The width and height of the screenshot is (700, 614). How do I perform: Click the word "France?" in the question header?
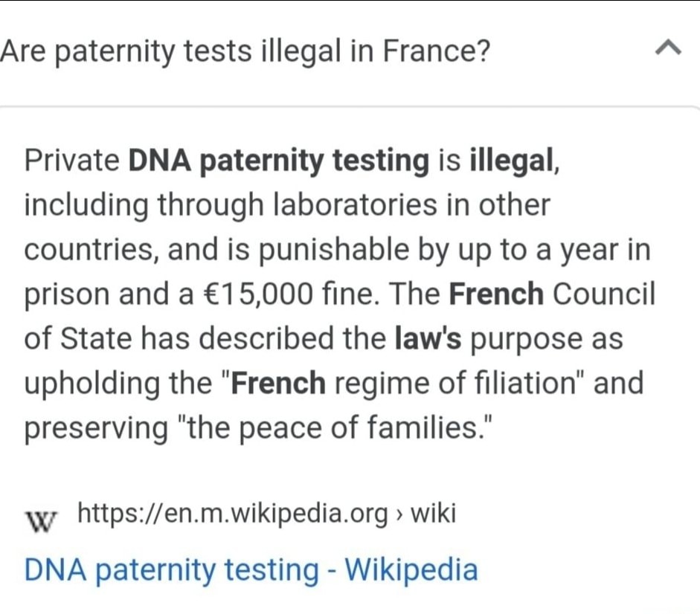pos(436,51)
